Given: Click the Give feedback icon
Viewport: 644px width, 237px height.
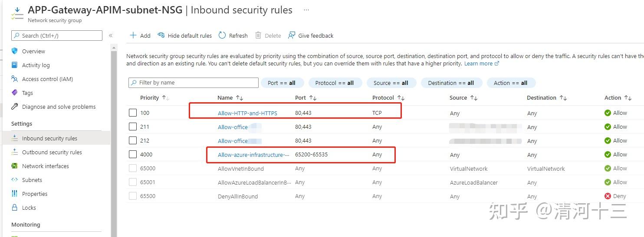Looking at the screenshot, I should point(292,36).
